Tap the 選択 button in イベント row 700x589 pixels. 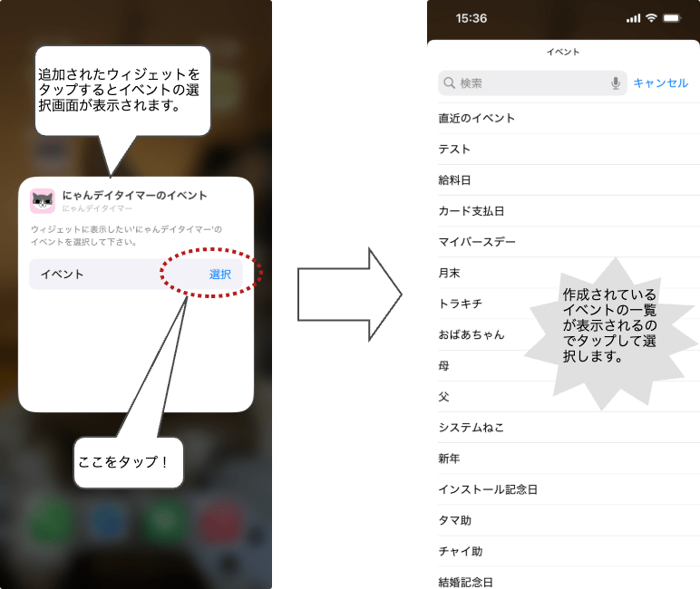(220, 274)
